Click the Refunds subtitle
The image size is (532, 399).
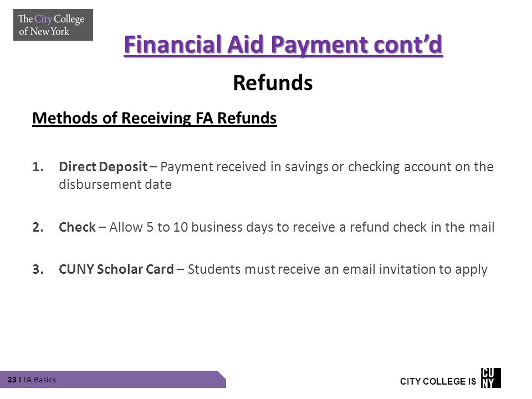[x=273, y=83]
